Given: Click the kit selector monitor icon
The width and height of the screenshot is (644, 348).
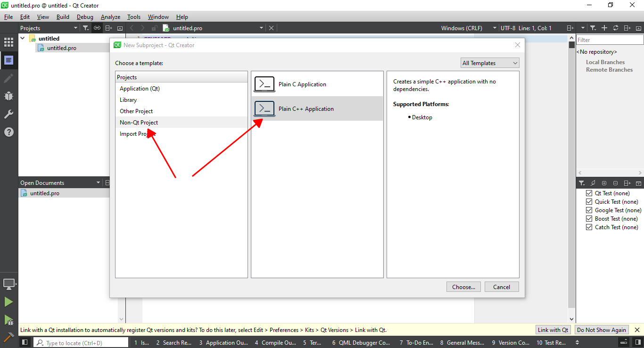Looking at the screenshot, I should [x=8, y=284].
